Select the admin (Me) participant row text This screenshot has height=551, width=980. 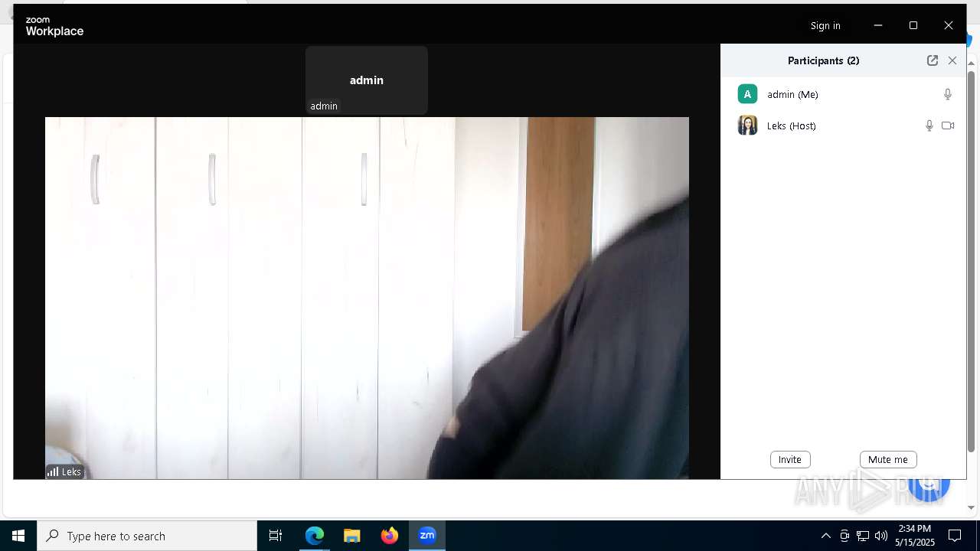coord(792,94)
